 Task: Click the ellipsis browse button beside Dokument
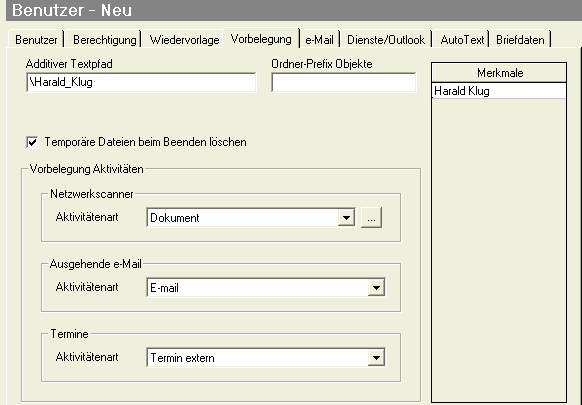point(371,218)
